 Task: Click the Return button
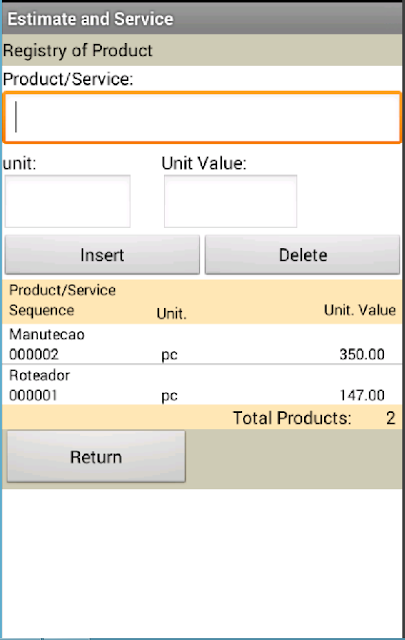pyautogui.click(x=96, y=457)
